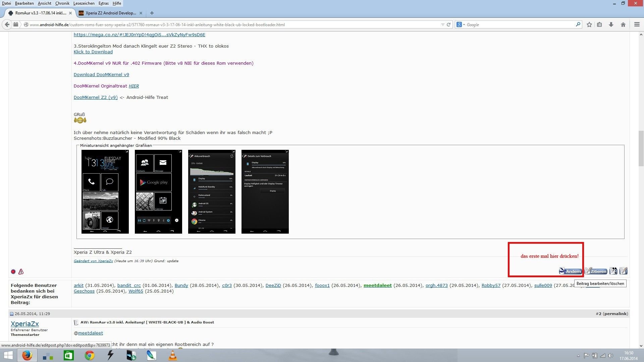Click the quick reply icon beside multi-quote
Screen dimensions: 644x362
pos(624,271)
